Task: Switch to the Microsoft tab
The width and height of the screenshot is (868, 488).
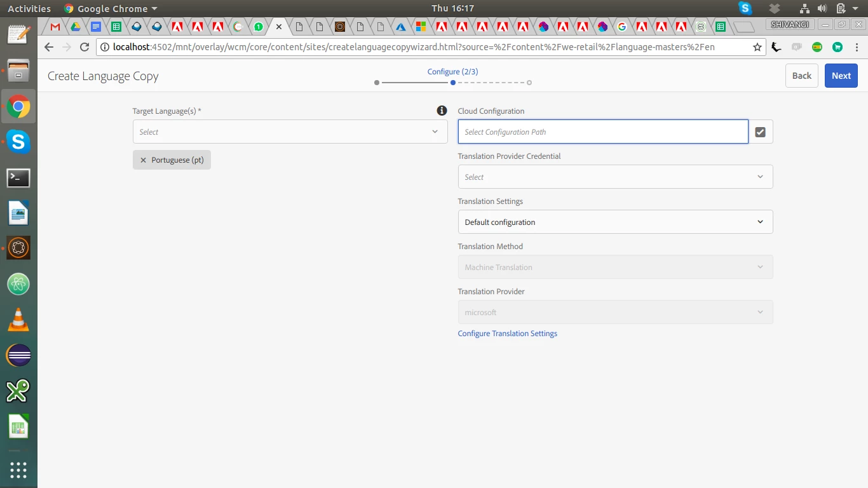Action: 421,27
